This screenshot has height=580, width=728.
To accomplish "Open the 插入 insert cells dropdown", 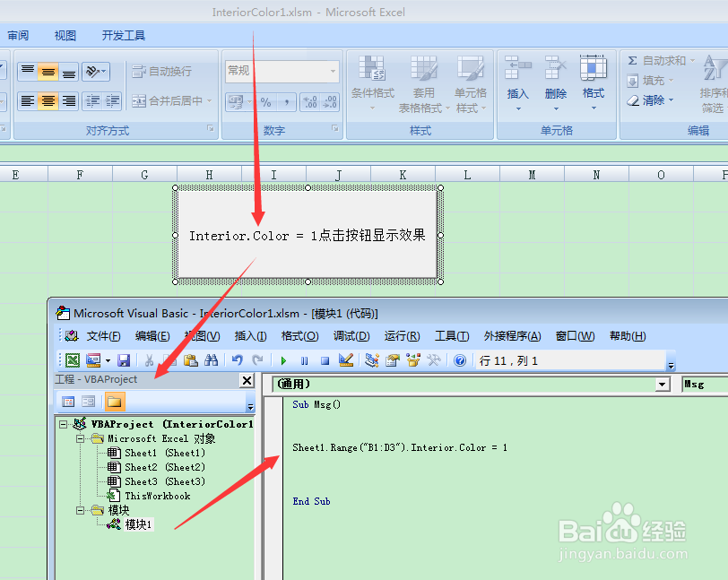I will tap(517, 84).
